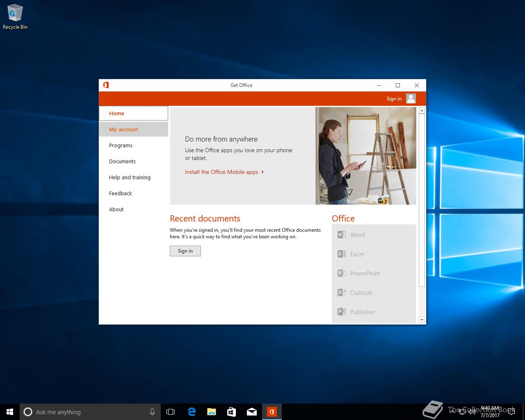Go to My account section
The image size is (525, 420).
click(x=133, y=129)
